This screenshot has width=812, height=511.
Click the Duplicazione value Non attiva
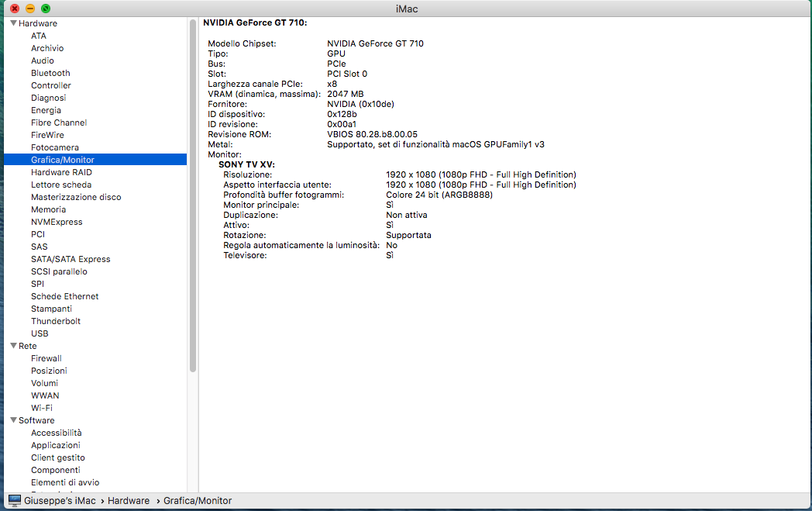point(407,215)
